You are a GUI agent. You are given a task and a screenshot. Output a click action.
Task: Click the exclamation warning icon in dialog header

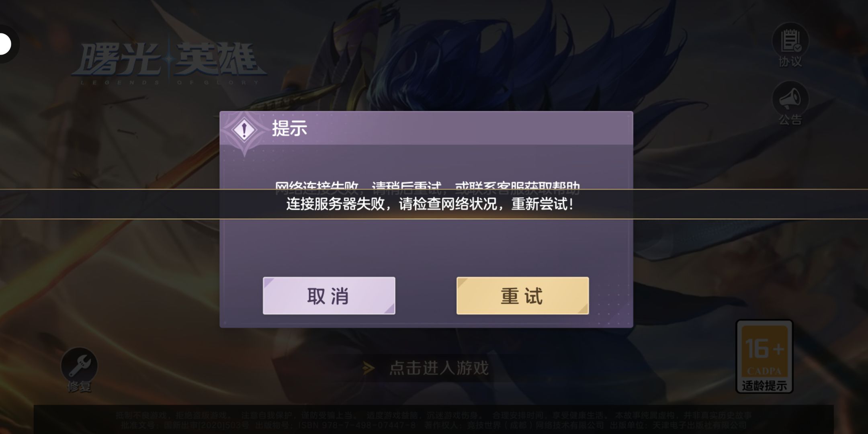tap(244, 130)
